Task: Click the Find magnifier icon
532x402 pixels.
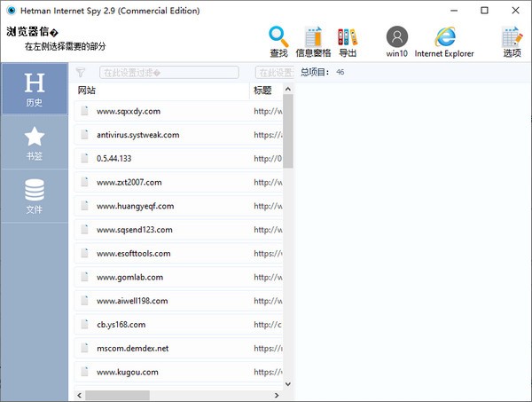Action: pyautogui.click(x=278, y=36)
